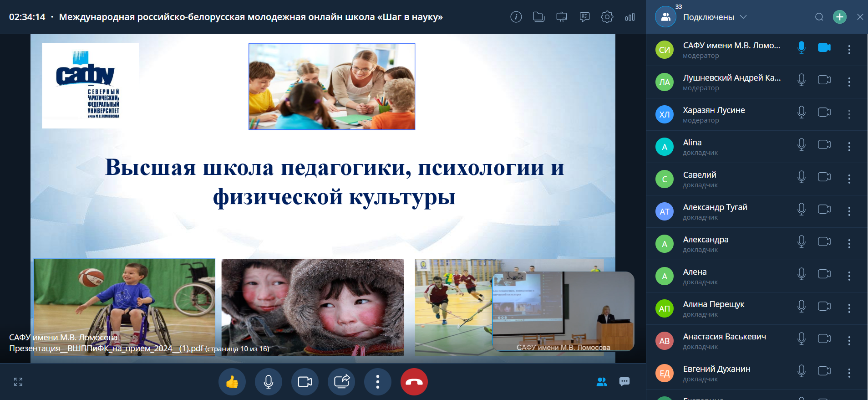This screenshot has height=400, width=868.
Task: Open options menu for Лушневский Андрей
Action: (x=849, y=82)
